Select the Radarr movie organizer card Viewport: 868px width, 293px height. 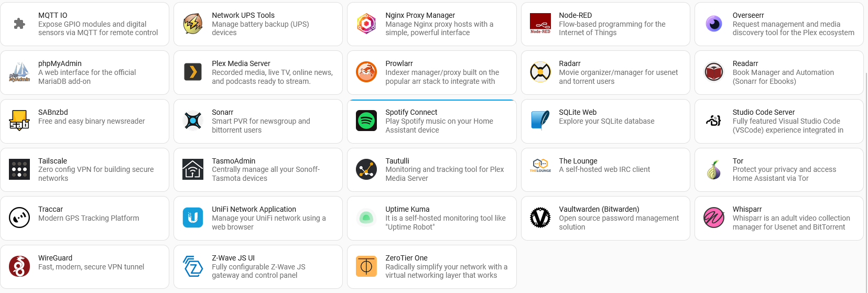click(x=605, y=72)
